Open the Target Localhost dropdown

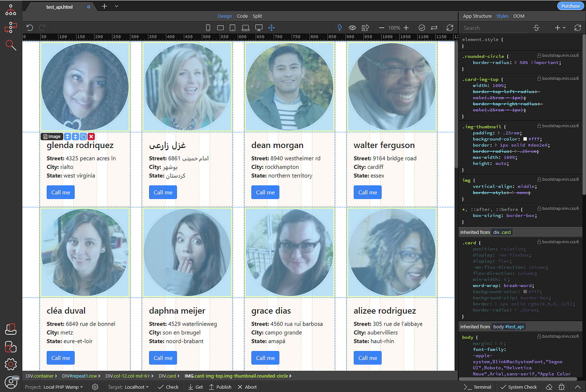[136, 387]
